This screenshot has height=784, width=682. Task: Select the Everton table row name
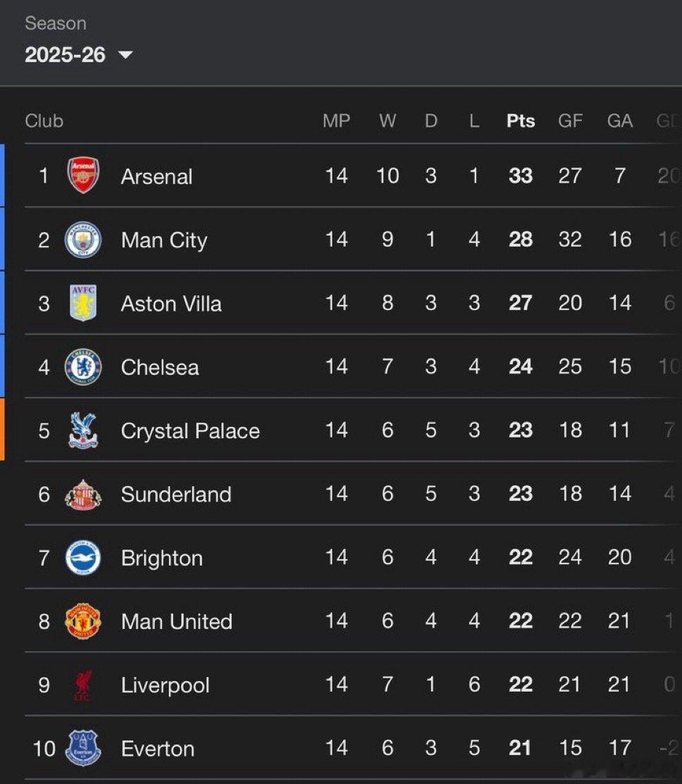click(x=158, y=749)
